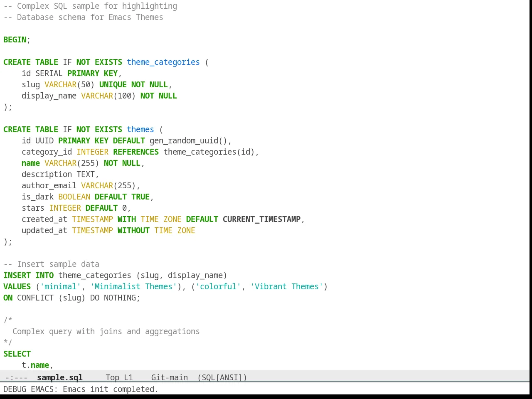Click CURRENT_TIMESTAMP default value
This screenshot has height=399, width=532.
point(261,219)
